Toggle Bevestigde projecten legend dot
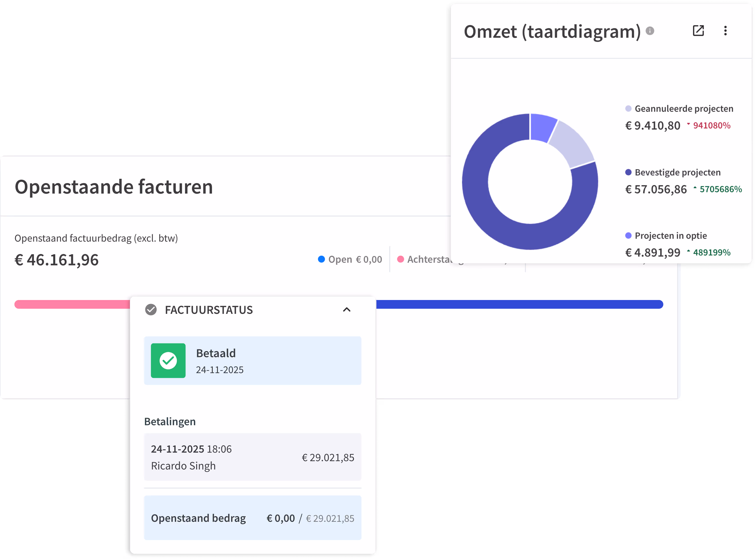The width and height of the screenshot is (756, 559). tap(628, 172)
